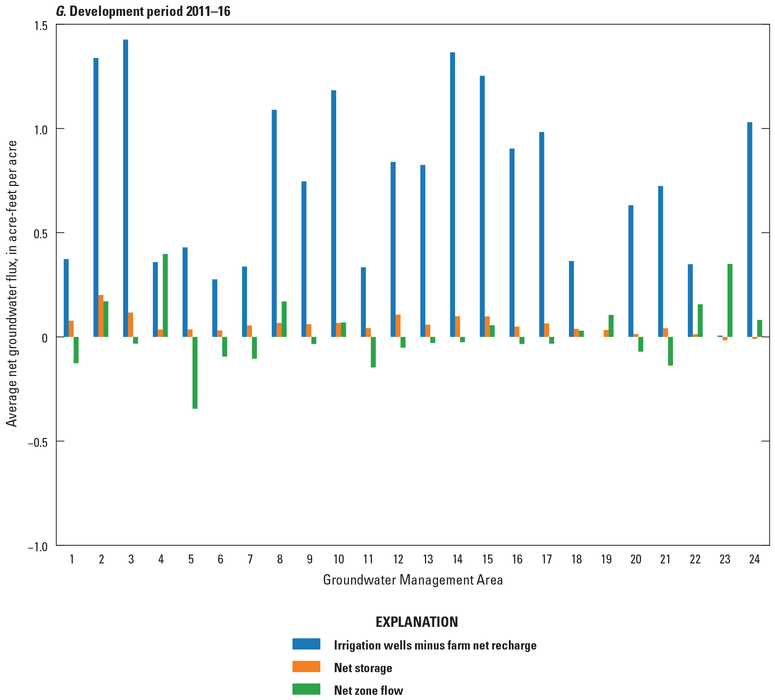Click the tall green bar at area 4
Screen dimensions: 775x700
tap(165, 295)
